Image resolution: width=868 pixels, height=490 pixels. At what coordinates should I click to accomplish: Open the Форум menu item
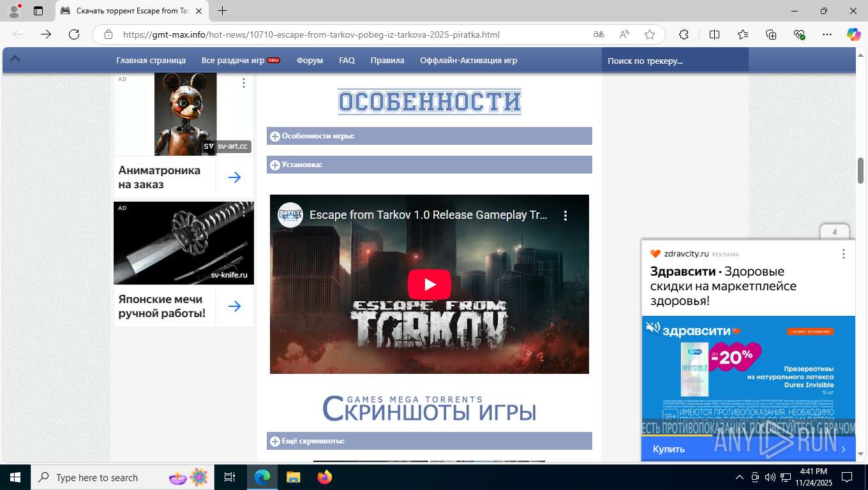(310, 60)
